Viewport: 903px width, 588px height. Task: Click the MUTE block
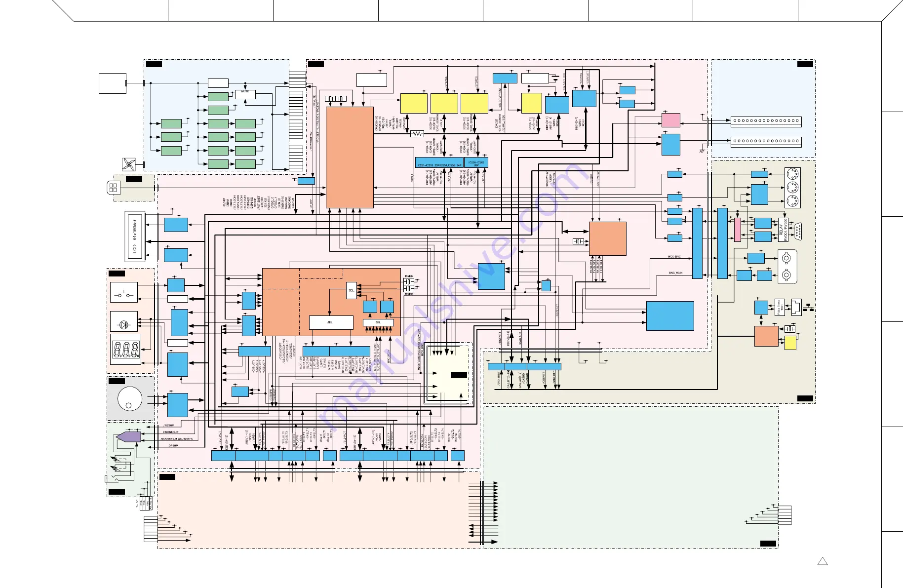pyautogui.click(x=245, y=94)
